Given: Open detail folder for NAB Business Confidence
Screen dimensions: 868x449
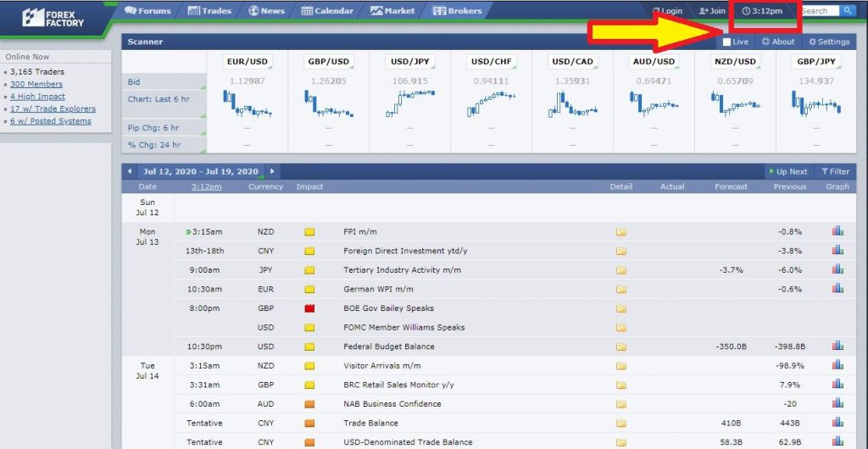Looking at the screenshot, I should pyautogui.click(x=621, y=404).
